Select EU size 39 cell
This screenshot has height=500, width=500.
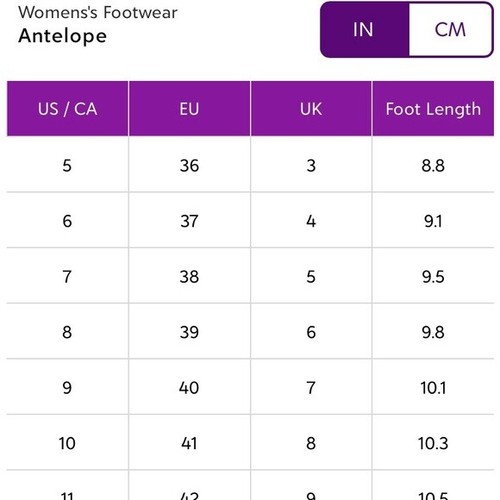pos(189,332)
